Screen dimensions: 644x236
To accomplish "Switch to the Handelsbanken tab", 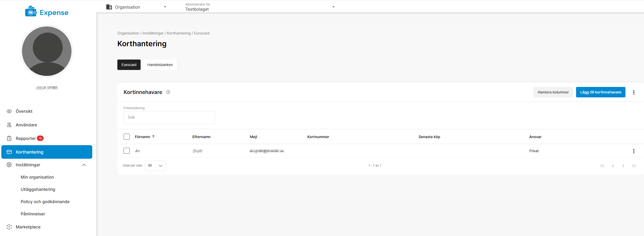I will pos(160,65).
